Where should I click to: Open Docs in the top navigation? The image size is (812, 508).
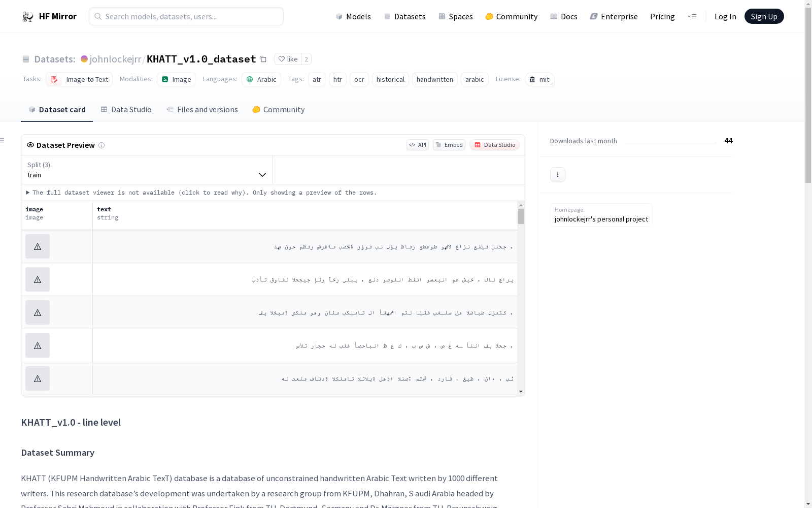pyautogui.click(x=564, y=16)
